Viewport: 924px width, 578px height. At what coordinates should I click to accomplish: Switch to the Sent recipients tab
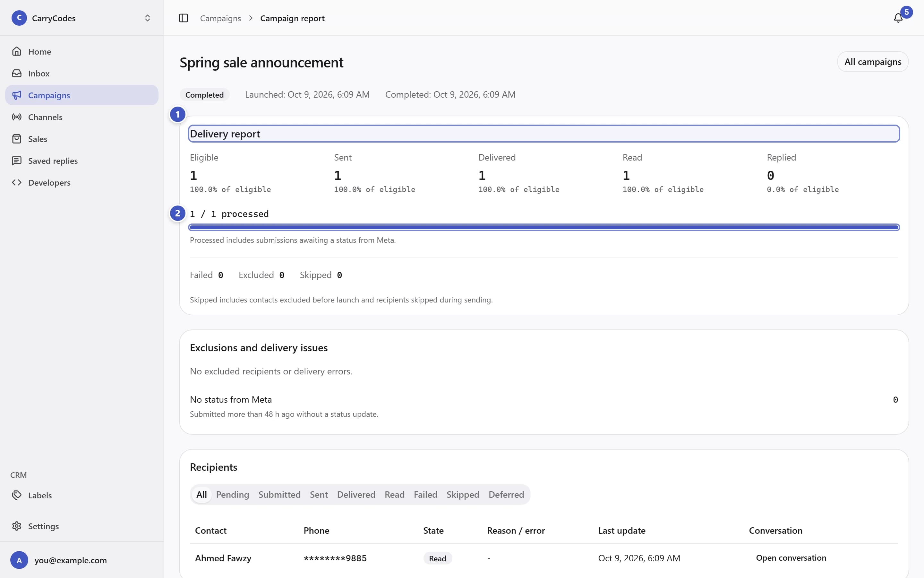pos(319,494)
